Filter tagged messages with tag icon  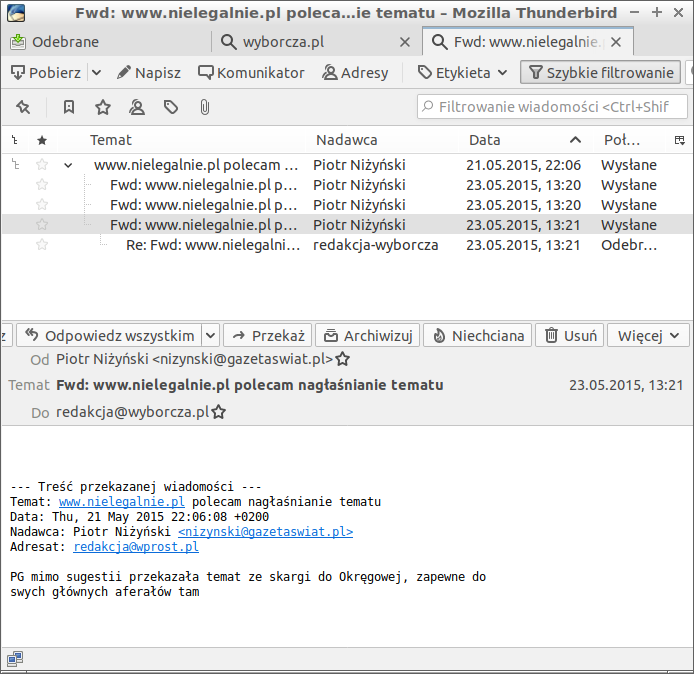coord(171,107)
